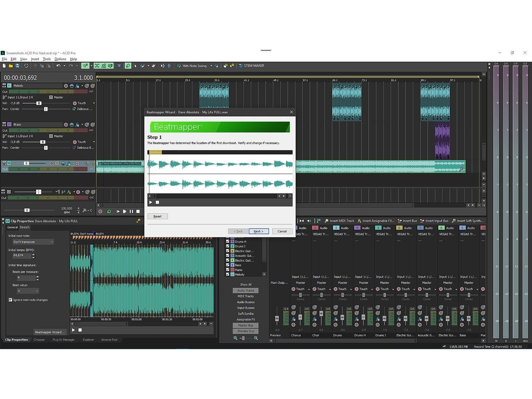Increase Initial tempo stepper value
532x399 pixels.
(33, 254)
